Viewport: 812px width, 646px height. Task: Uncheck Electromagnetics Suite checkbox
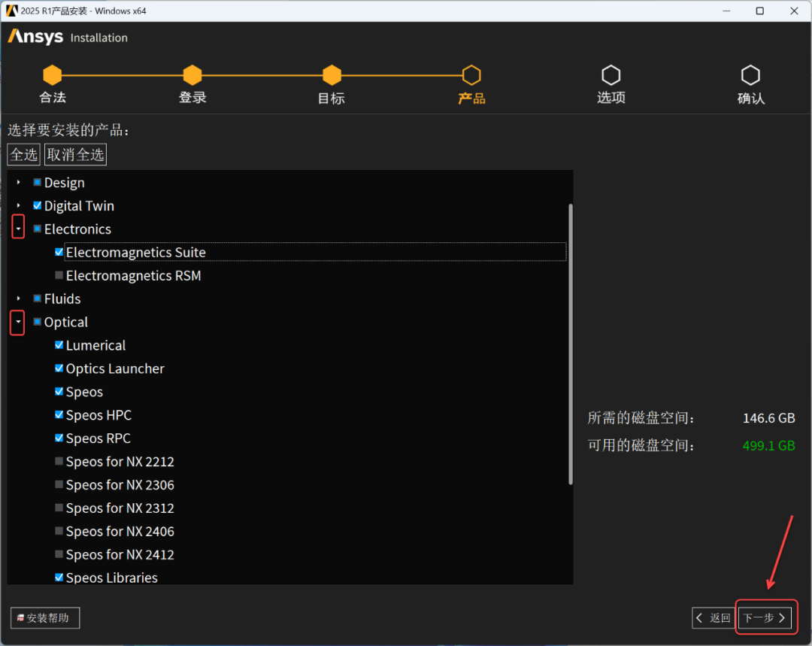[x=59, y=252]
